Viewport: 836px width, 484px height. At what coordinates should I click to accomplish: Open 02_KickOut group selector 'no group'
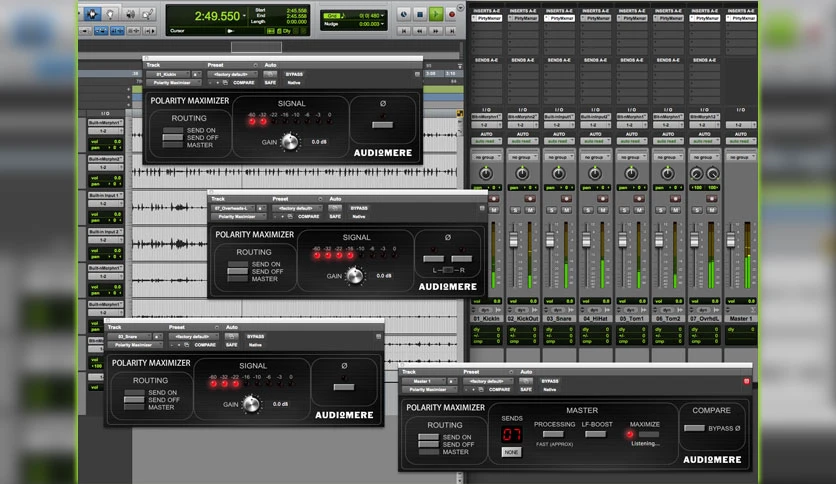[522, 157]
